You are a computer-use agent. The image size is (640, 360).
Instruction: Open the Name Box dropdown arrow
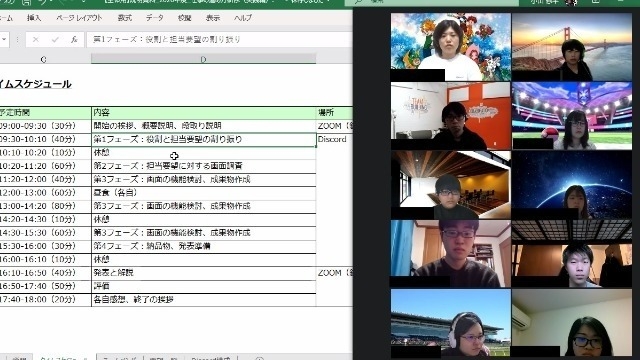click(x=4, y=40)
